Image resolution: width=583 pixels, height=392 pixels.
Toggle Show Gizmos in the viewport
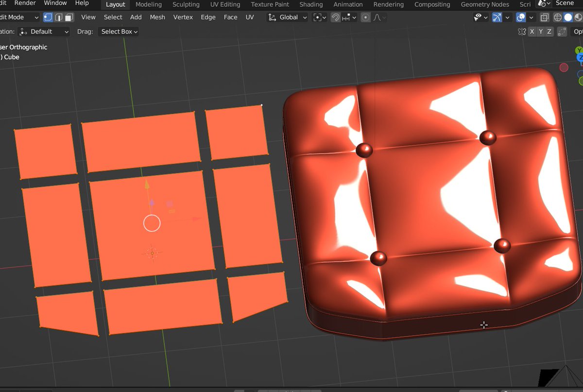click(497, 17)
